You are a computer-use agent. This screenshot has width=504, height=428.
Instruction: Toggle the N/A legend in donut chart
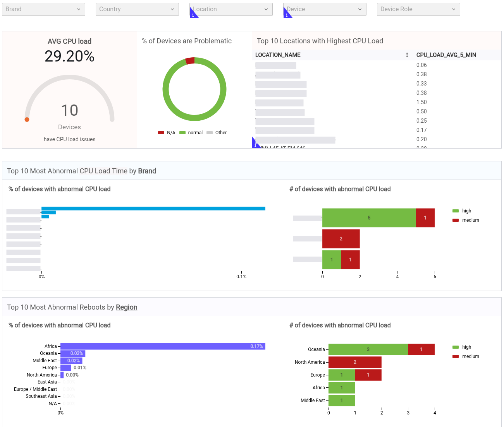[167, 133]
